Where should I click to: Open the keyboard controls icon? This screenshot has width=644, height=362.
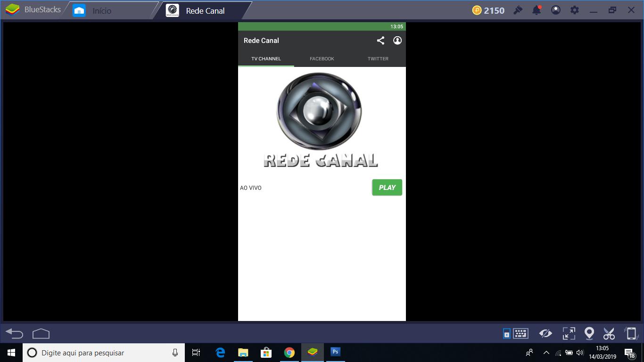[x=520, y=333]
